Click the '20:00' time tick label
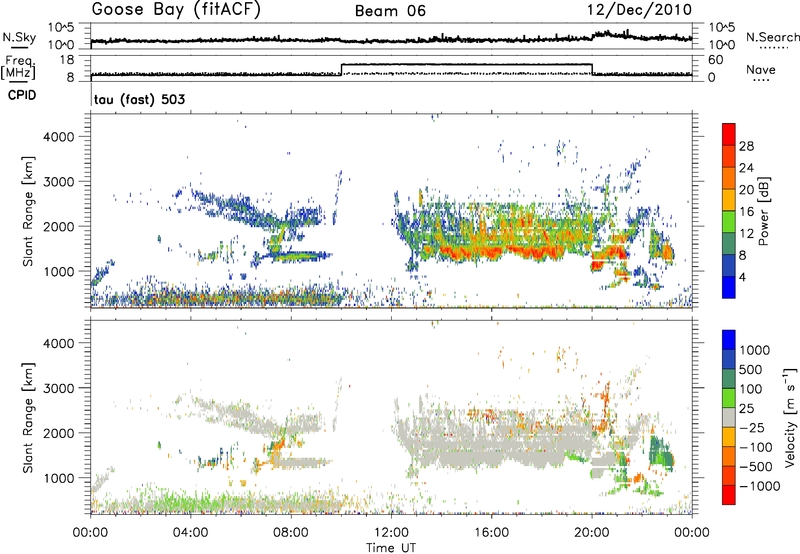The height and width of the screenshot is (554, 800). 592,533
